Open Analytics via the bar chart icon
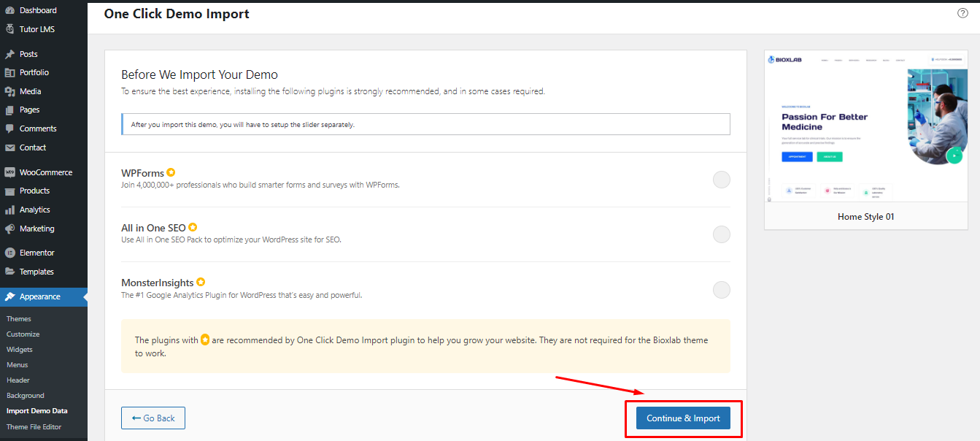This screenshot has width=980, height=441. click(x=9, y=210)
